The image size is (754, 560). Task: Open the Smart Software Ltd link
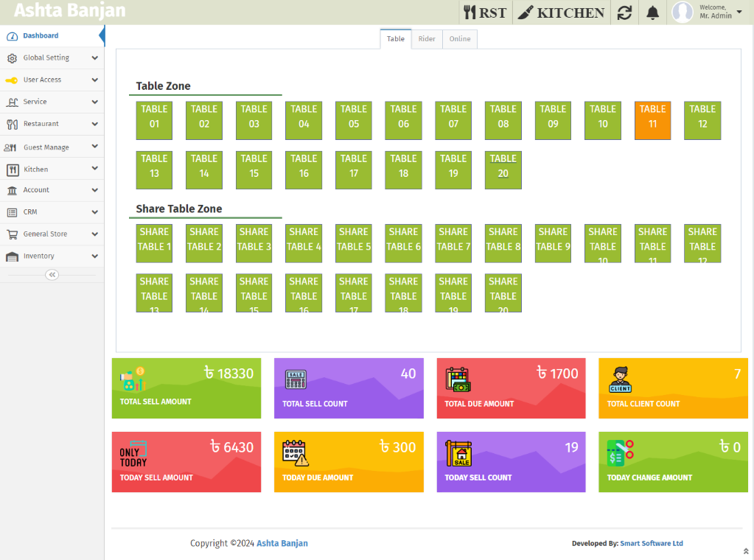[x=652, y=543]
